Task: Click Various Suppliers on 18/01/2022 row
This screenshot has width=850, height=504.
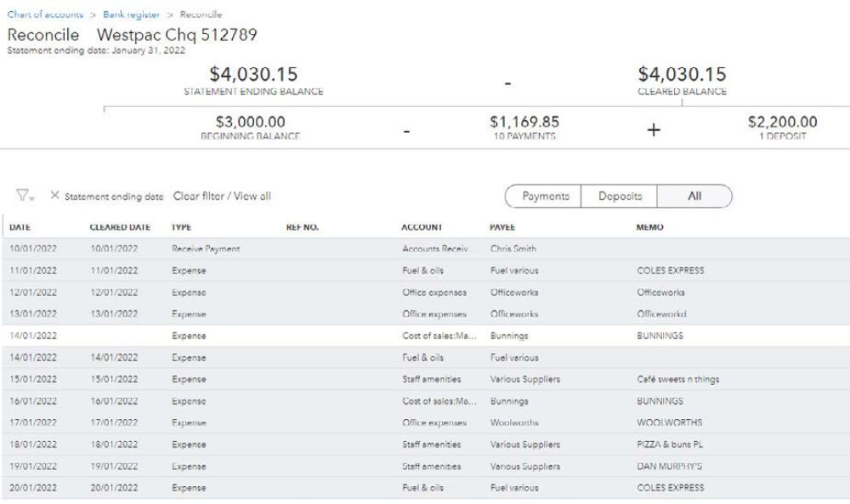Action: click(525, 445)
